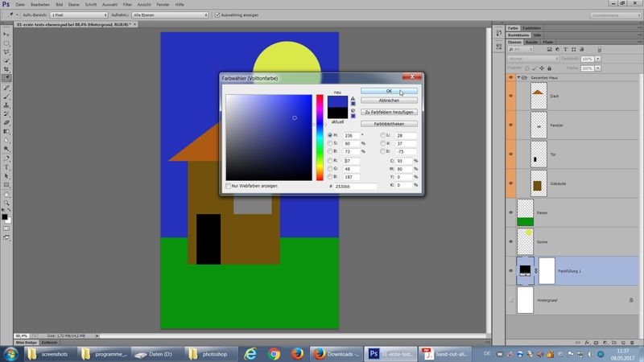Viewport: 644px width, 362px height.
Task: Click the foreground color square in toolbox
Action: (x=5, y=216)
